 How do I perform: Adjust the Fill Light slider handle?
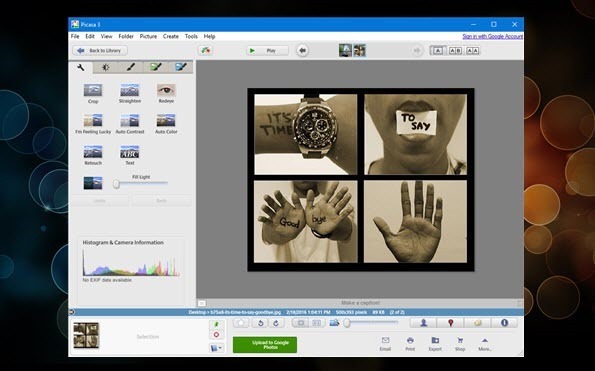[116, 184]
